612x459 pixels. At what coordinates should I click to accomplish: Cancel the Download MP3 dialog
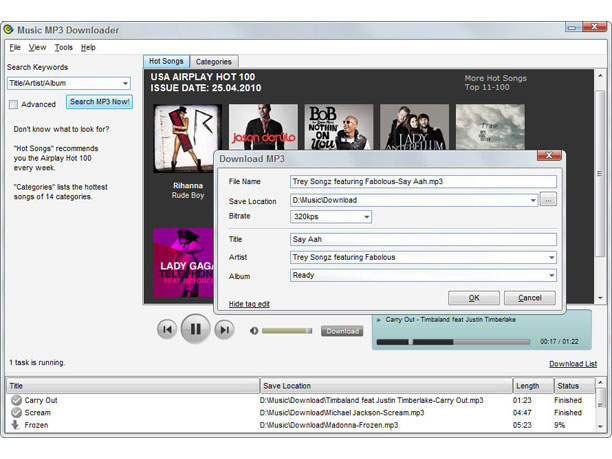(530, 298)
